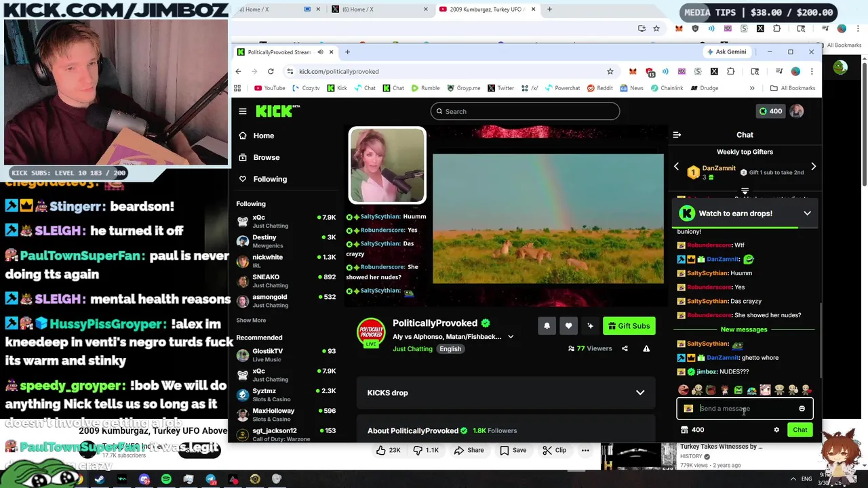
Task: Open the All Bookmarks folder
Action: [793, 88]
